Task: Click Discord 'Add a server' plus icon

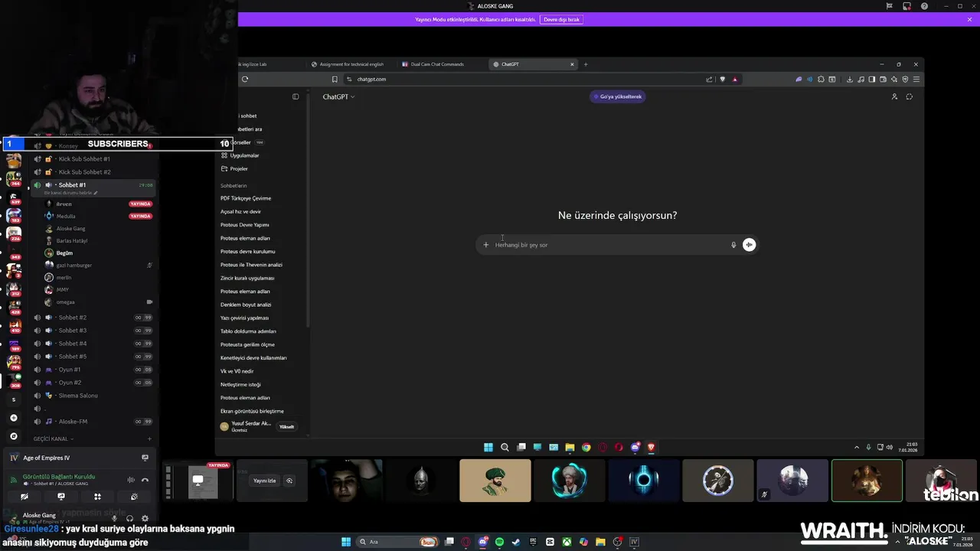Action: tap(13, 418)
